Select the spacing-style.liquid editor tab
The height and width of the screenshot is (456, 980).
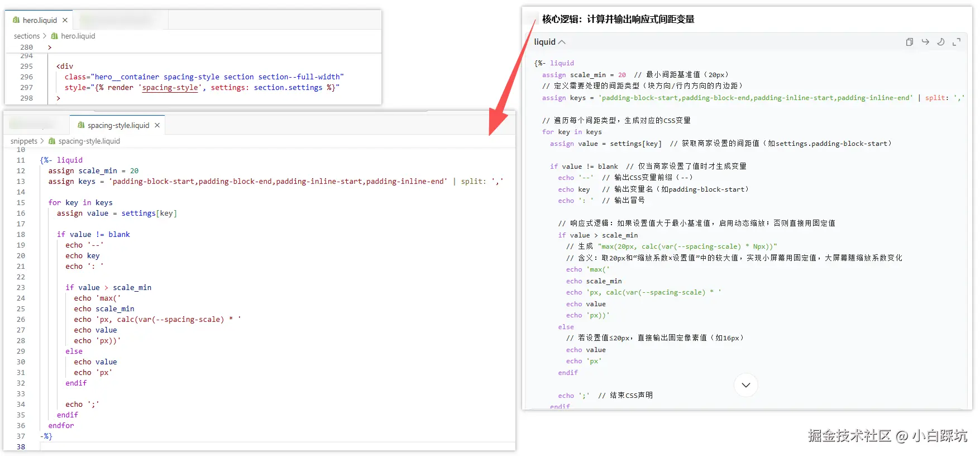pyautogui.click(x=118, y=125)
